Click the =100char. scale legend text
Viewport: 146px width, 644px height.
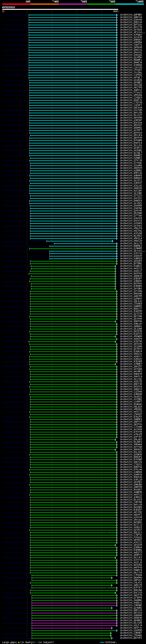(x=111, y=642)
